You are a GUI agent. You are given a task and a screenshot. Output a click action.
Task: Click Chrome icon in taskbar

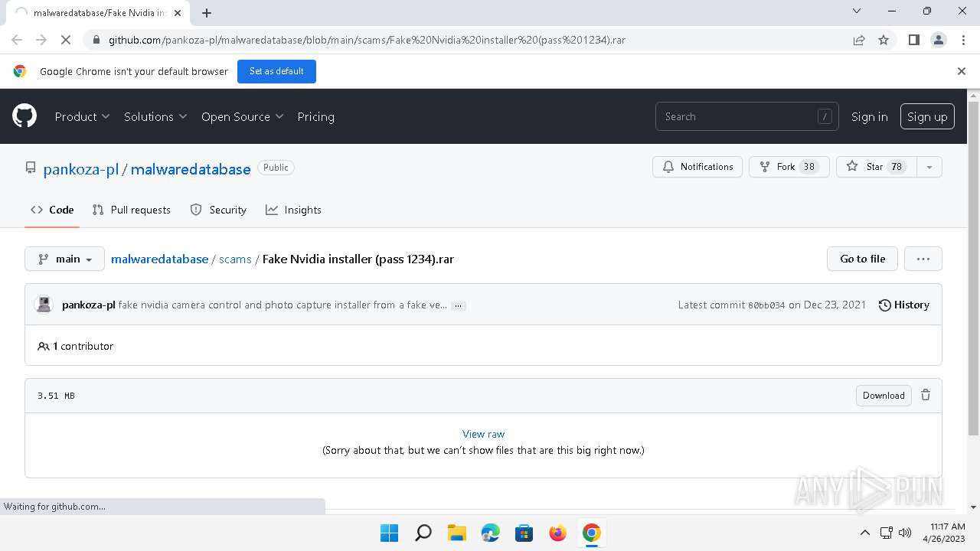click(x=591, y=533)
